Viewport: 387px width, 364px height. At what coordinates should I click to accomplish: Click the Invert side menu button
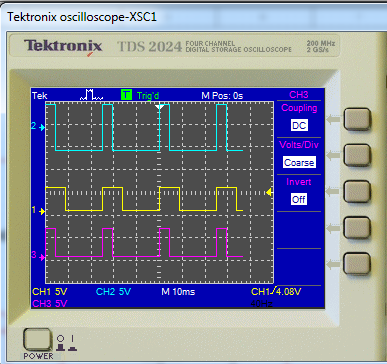tap(357, 192)
